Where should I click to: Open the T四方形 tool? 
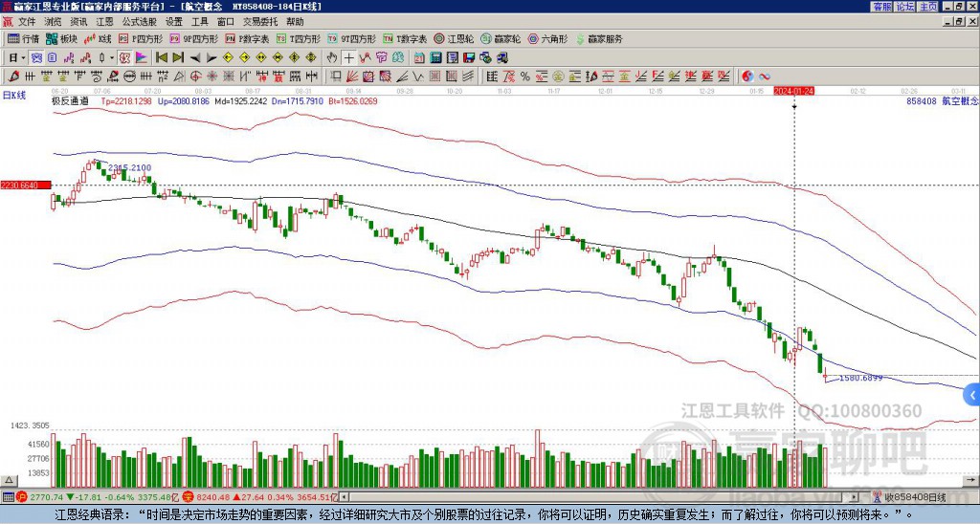(299, 38)
